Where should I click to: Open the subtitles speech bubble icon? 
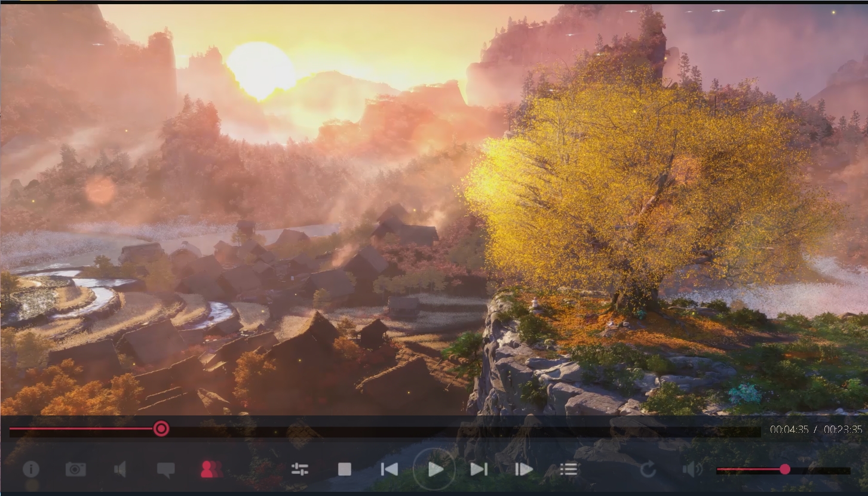tap(165, 470)
